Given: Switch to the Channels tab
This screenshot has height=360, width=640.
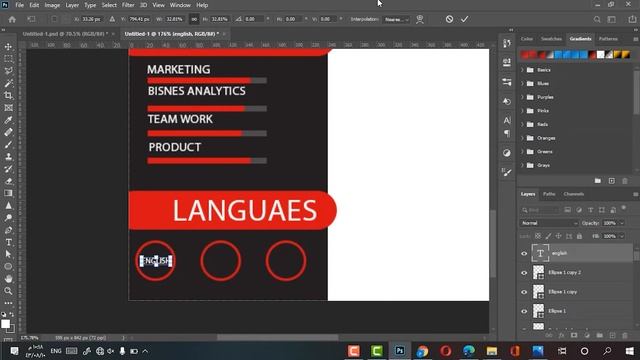Looking at the screenshot, I should tap(573, 194).
